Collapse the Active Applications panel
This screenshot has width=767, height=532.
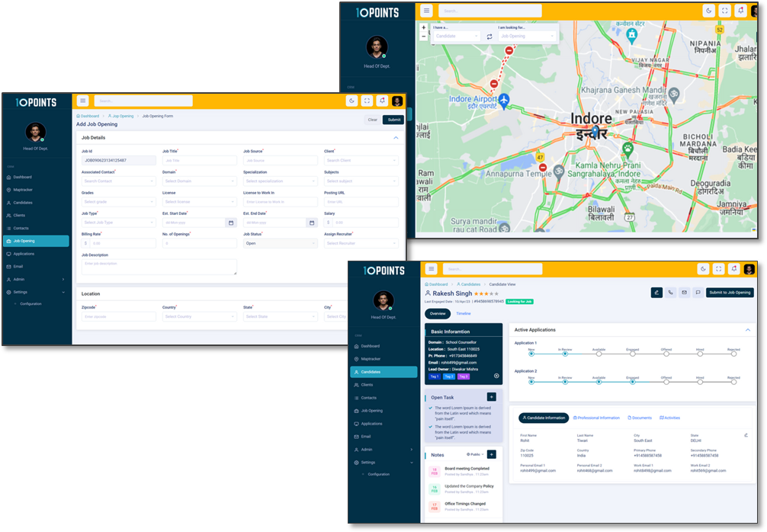748,329
